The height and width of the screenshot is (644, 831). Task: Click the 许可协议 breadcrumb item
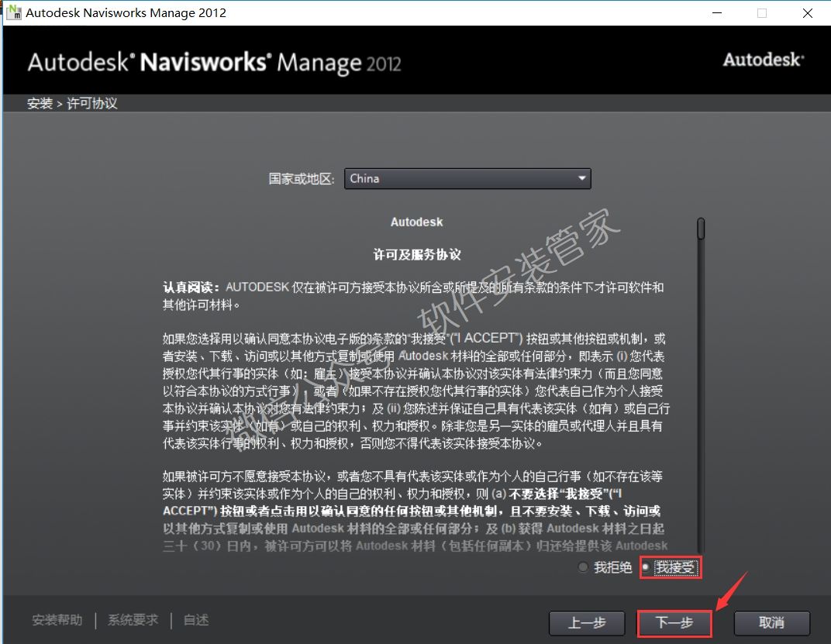pyautogui.click(x=92, y=103)
